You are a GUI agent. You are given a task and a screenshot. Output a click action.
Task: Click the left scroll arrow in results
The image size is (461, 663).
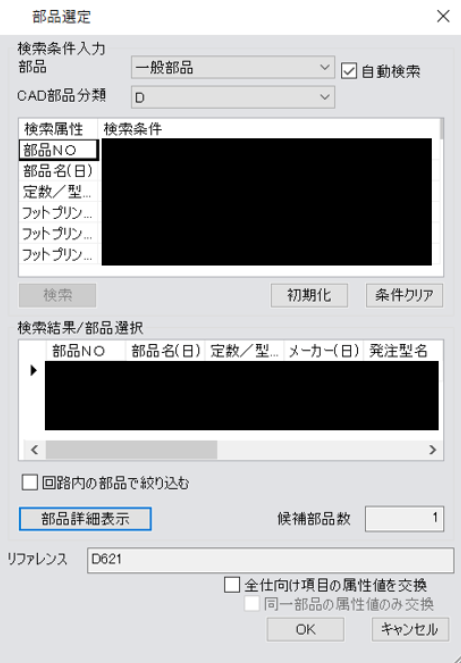point(35,449)
